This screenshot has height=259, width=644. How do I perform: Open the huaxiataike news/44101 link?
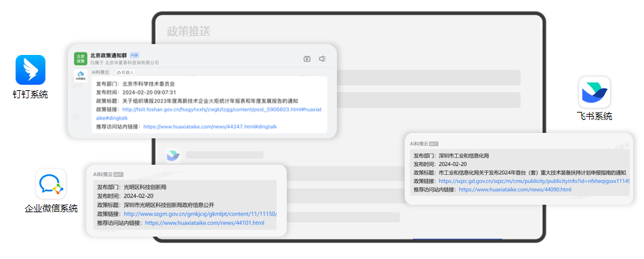[205, 223]
